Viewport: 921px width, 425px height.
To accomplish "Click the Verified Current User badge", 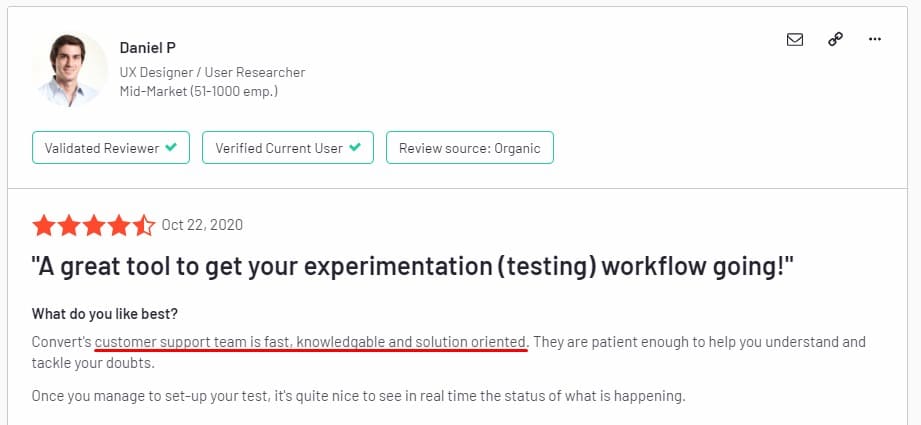I will pos(288,148).
